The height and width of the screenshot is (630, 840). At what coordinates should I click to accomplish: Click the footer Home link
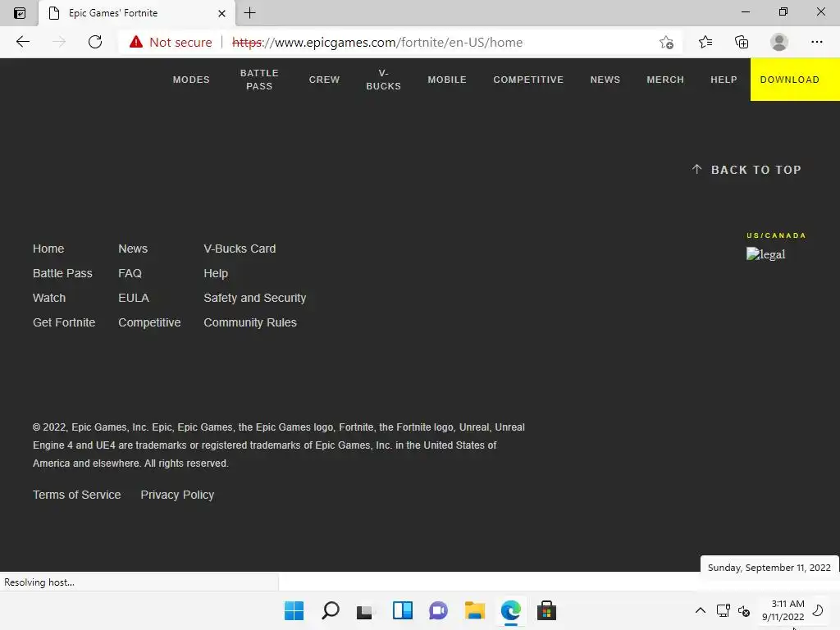[x=48, y=249]
